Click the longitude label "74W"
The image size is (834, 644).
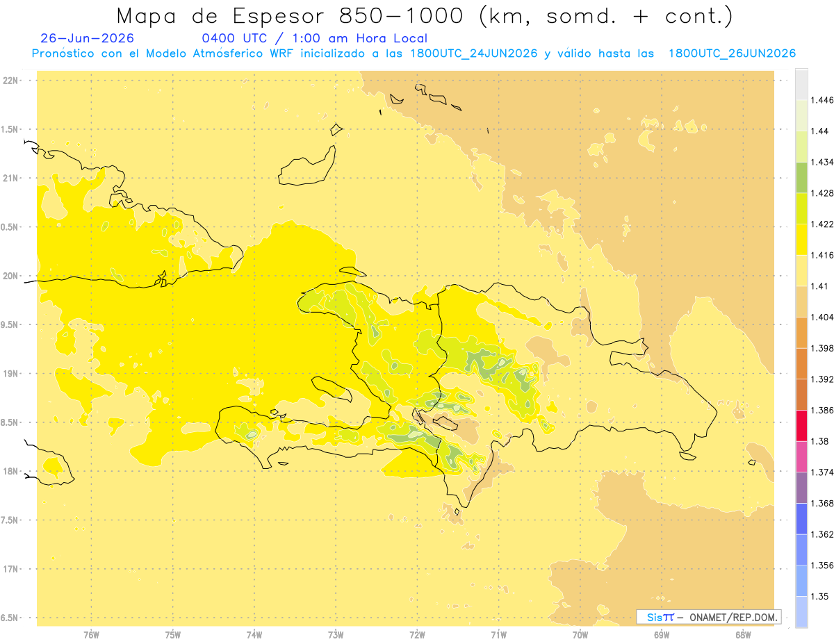[254, 635]
